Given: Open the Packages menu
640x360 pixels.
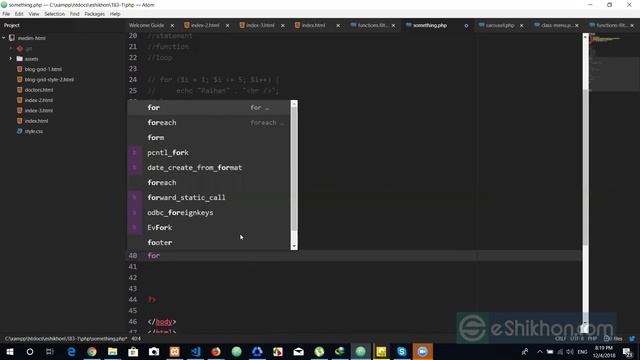Looking at the screenshot, I should tap(95, 14).
